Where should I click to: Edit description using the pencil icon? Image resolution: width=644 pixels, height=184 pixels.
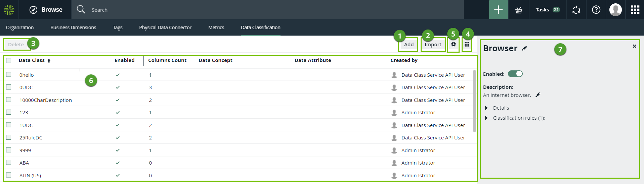pos(538,95)
